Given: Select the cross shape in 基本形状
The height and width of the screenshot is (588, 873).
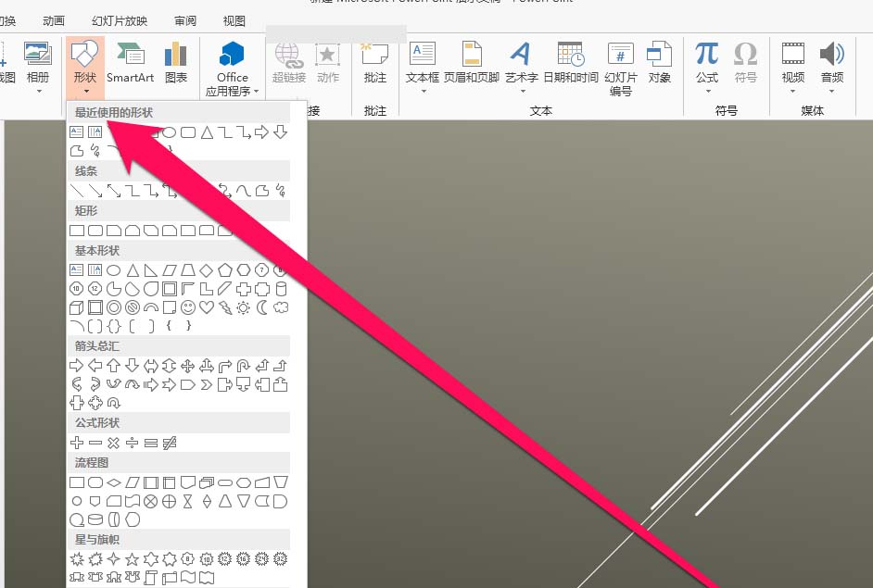Looking at the screenshot, I should pos(244,289).
